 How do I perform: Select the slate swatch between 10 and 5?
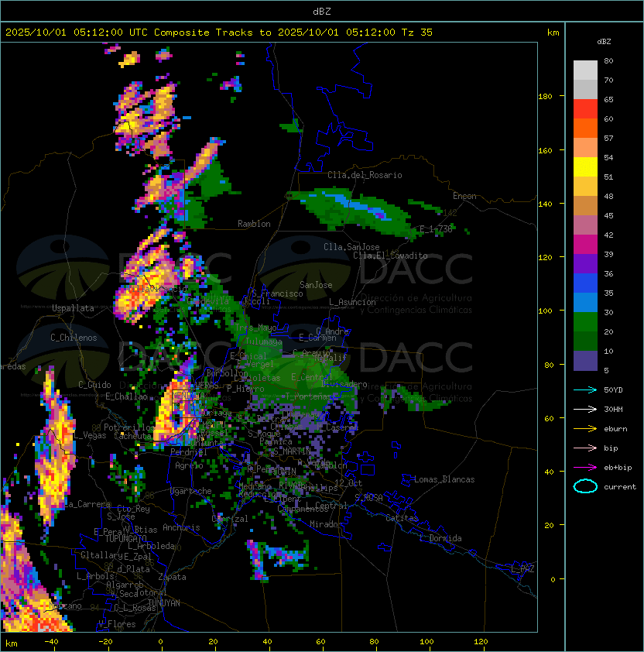tap(585, 361)
